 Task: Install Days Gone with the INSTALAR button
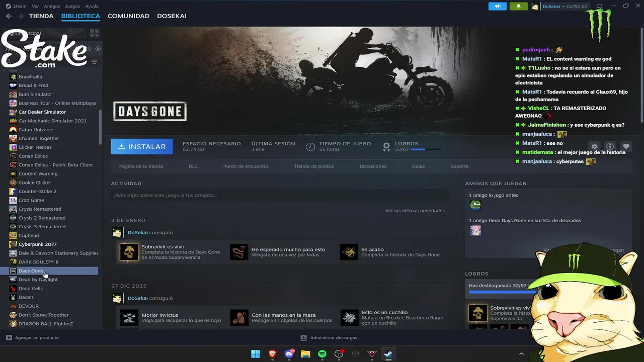coord(142,146)
